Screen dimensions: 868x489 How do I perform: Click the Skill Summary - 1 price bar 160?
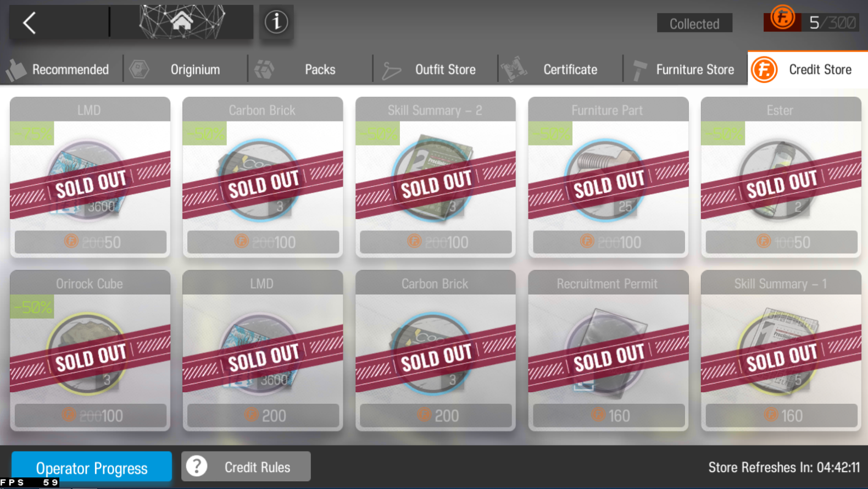tap(781, 415)
